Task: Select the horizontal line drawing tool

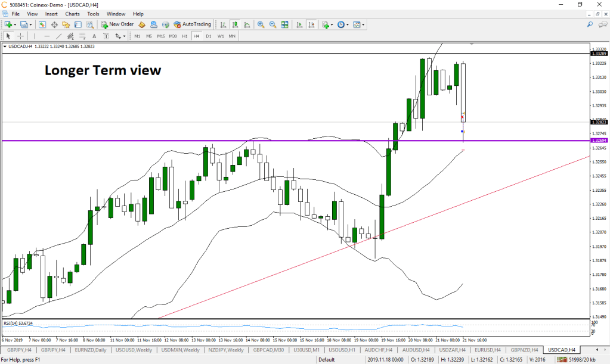Action: pyautogui.click(x=46, y=36)
